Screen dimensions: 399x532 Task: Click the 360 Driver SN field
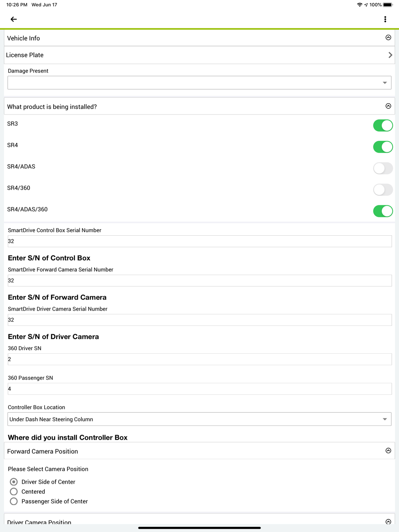pos(199,359)
